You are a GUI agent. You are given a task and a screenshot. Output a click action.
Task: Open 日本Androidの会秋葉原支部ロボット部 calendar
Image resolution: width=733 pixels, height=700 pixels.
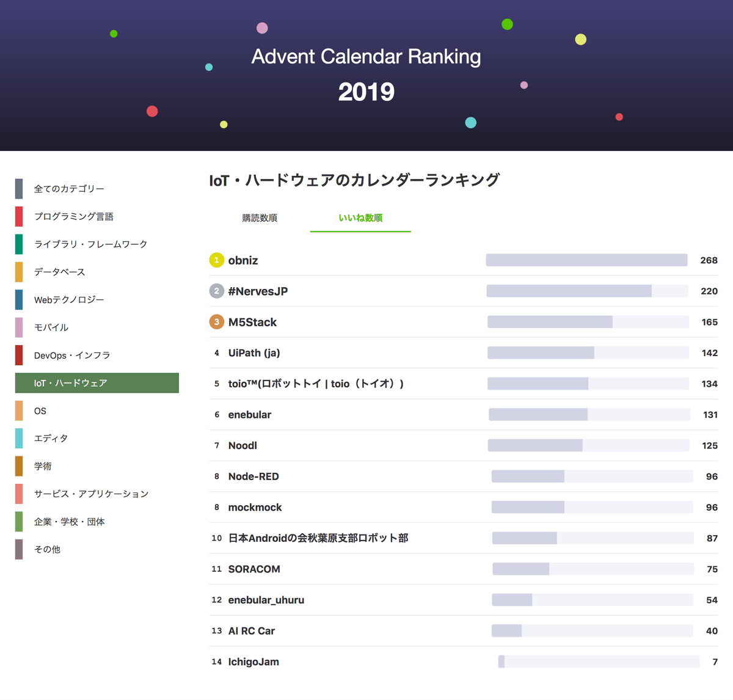pyautogui.click(x=318, y=538)
